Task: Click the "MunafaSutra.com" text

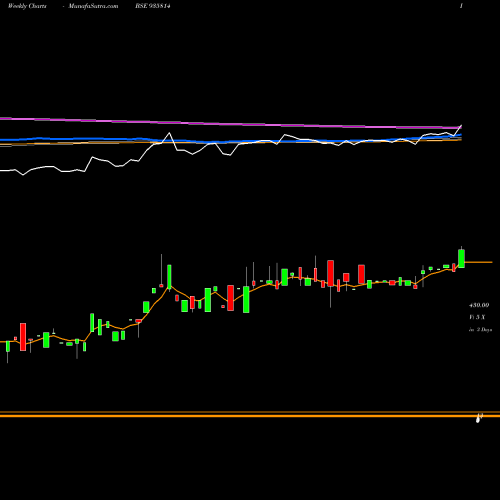Action: click(93, 6)
